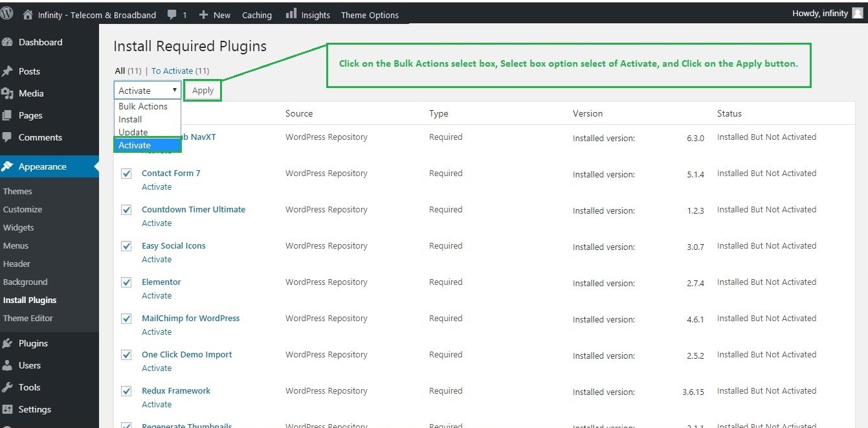Image resolution: width=868 pixels, height=428 pixels.
Task: Click the user avatar beside Howdy, infinity
Action: tap(858, 14)
